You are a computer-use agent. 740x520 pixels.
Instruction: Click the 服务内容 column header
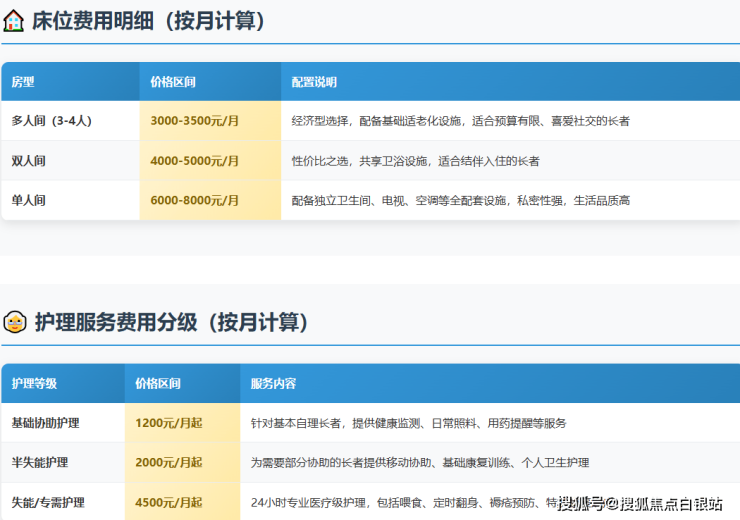click(x=273, y=384)
